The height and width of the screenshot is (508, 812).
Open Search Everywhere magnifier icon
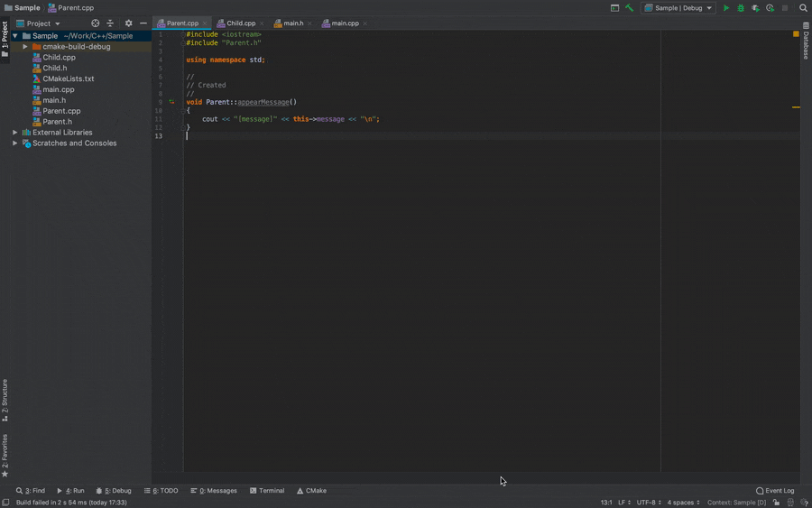pos(803,8)
